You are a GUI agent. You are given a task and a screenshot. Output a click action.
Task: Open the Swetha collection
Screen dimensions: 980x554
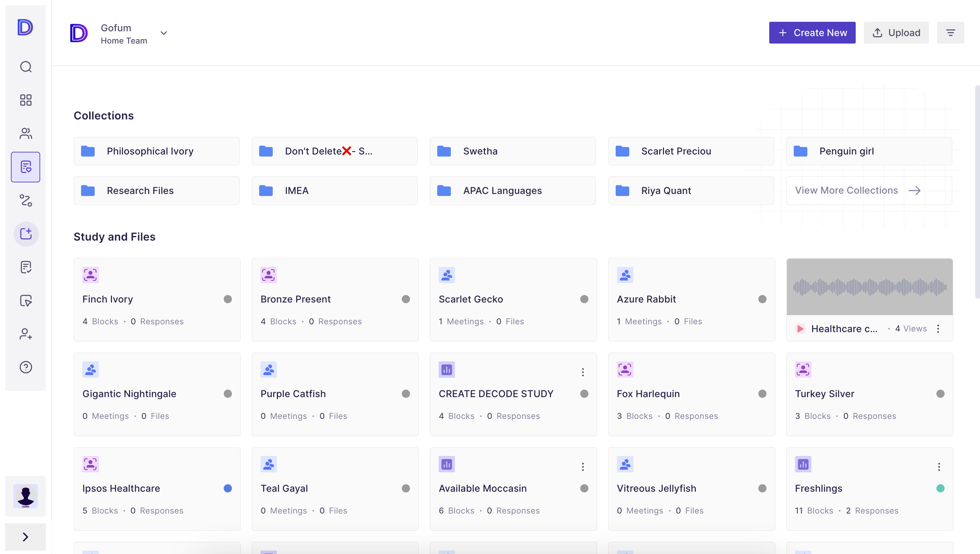[512, 151]
